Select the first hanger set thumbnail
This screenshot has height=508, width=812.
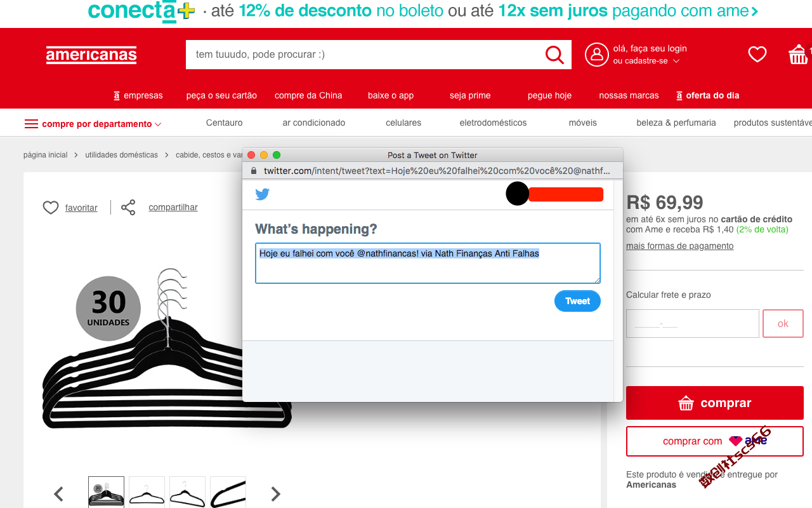click(x=106, y=492)
